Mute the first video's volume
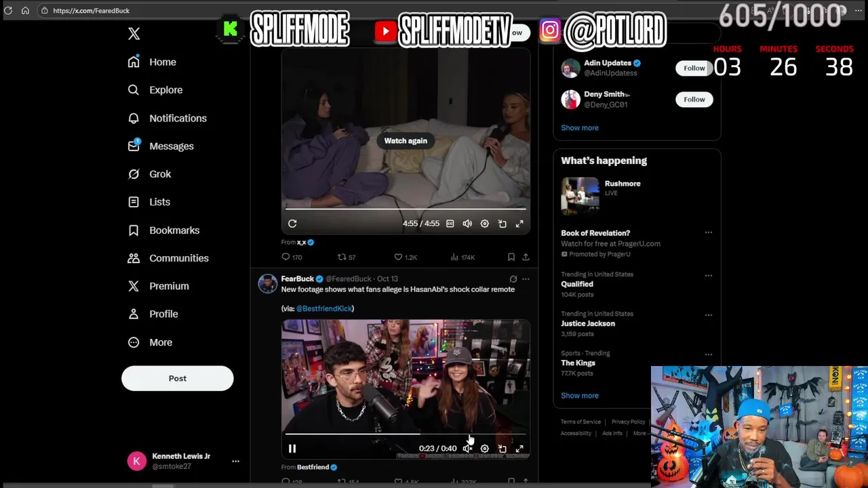868x488 pixels. coord(467,224)
